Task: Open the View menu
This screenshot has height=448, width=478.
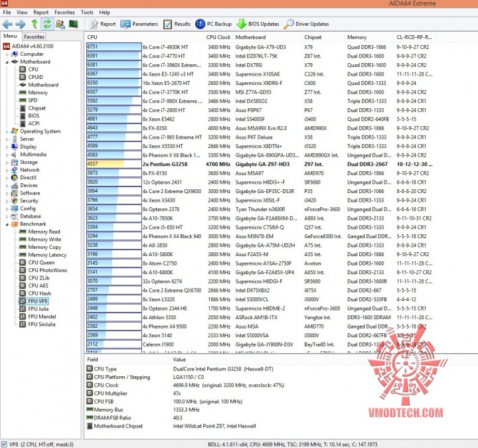Action: pyautogui.click(x=22, y=13)
